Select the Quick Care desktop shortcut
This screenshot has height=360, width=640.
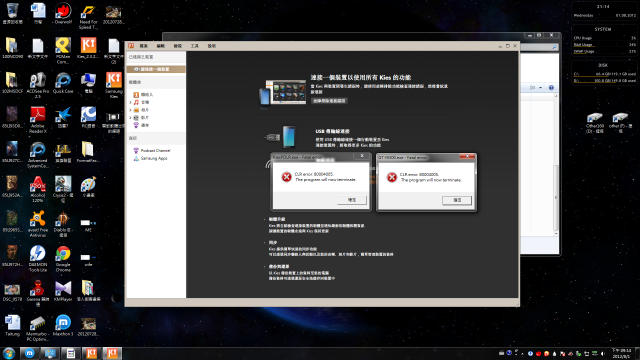(63, 83)
